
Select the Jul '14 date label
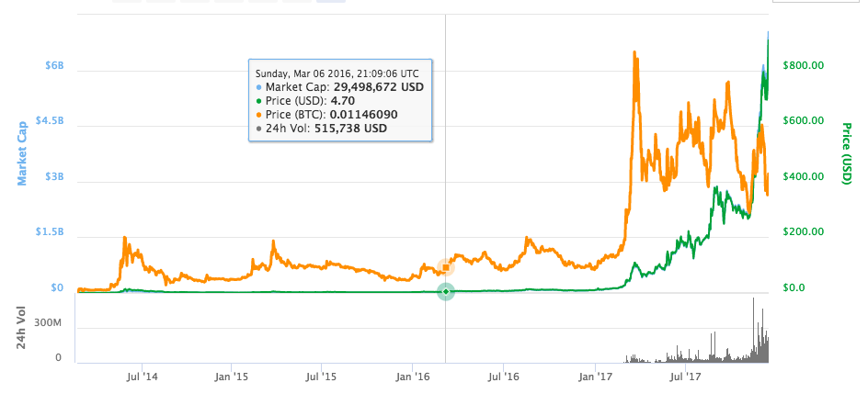(x=143, y=377)
